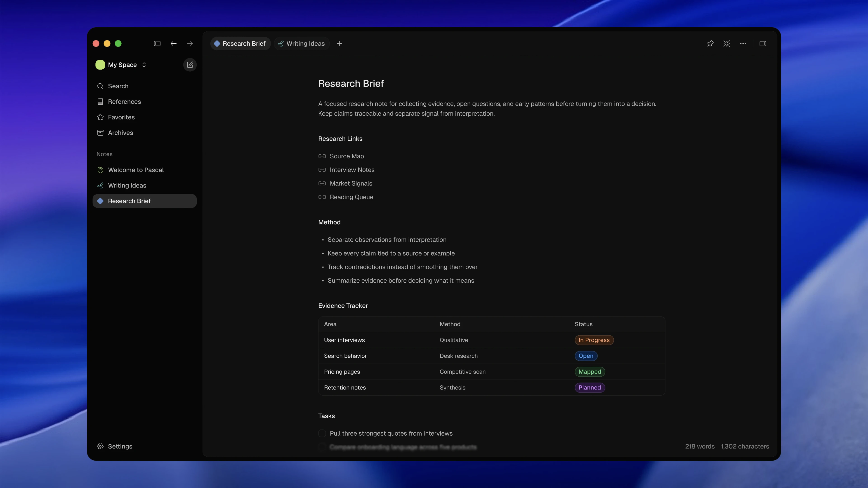Click the Open status badge
This screenshot has height=488, width=868.
coord(586,356)
